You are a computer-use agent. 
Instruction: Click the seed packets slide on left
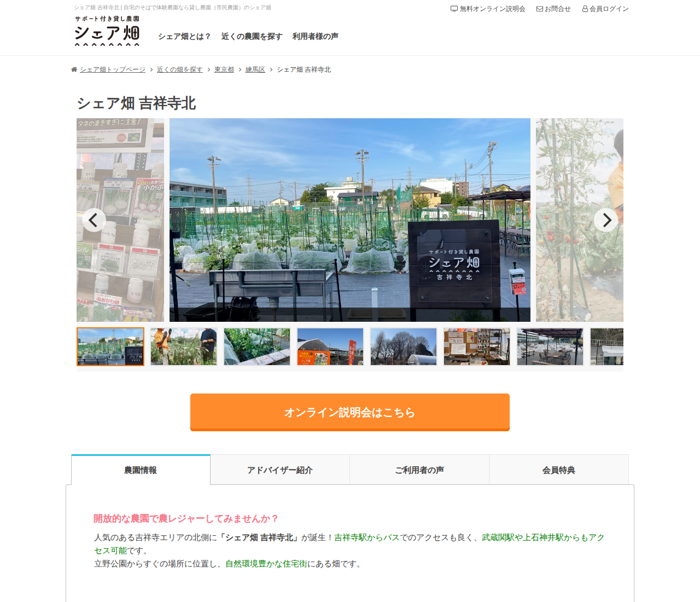120,220
